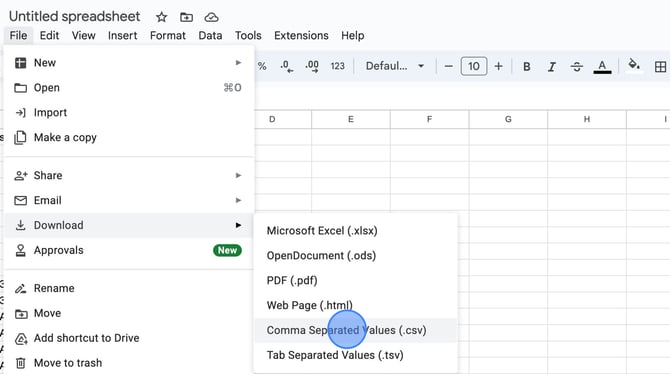Click the Move folder icon in menu
The width and height of the screenshot is (670, 374).
pyautogui.click(x=21, y=314)
